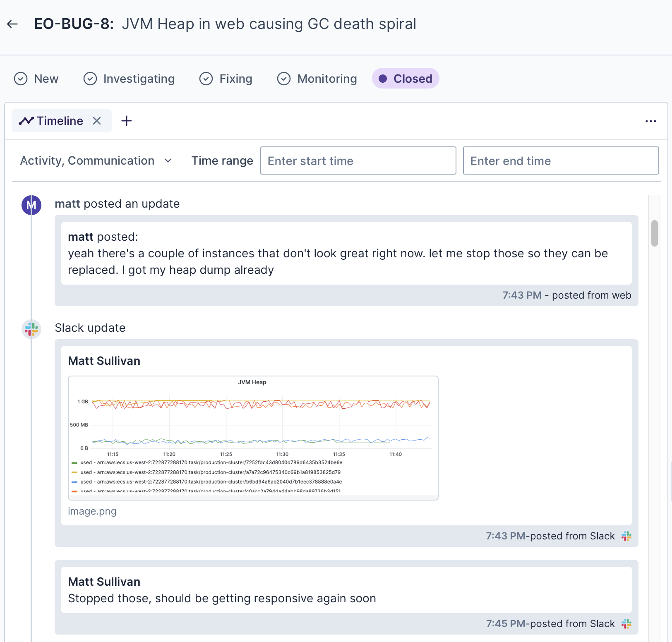Image resolution: width=672 pixels, height=642 pixels.
Task: Click Slack icon beside 7:43 PM post
Action: 626,536
